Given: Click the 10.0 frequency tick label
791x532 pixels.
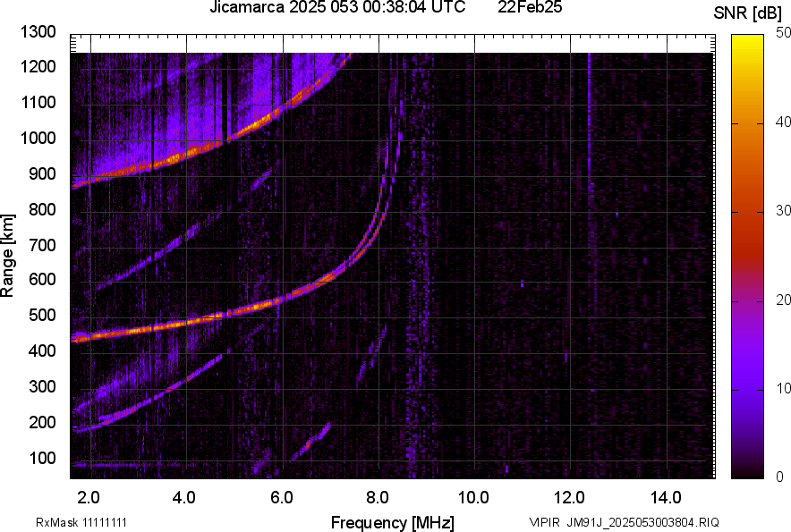Looking at the screenshot, I should 473,498.
